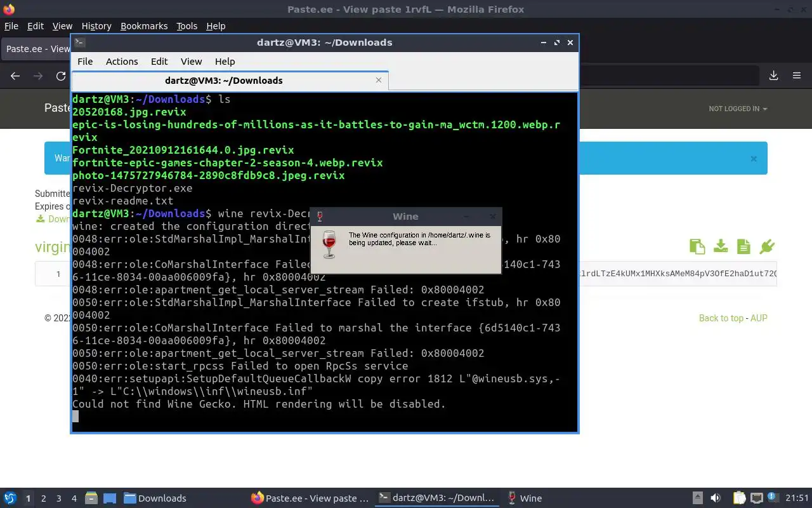This screenshot has height=508, width=812.
Task: Open Firefox downloads toolbar icon
Action: click(x=774, y=76)
